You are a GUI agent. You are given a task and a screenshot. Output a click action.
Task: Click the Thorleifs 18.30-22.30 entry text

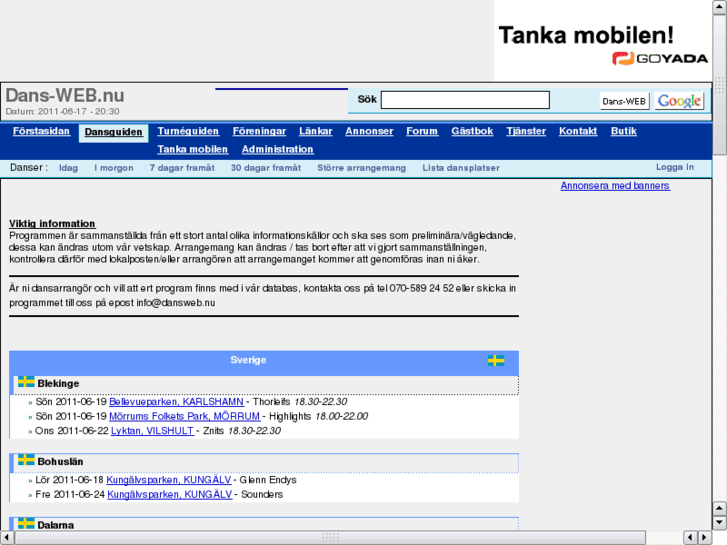pyautogui.click(x=300, y=402)
